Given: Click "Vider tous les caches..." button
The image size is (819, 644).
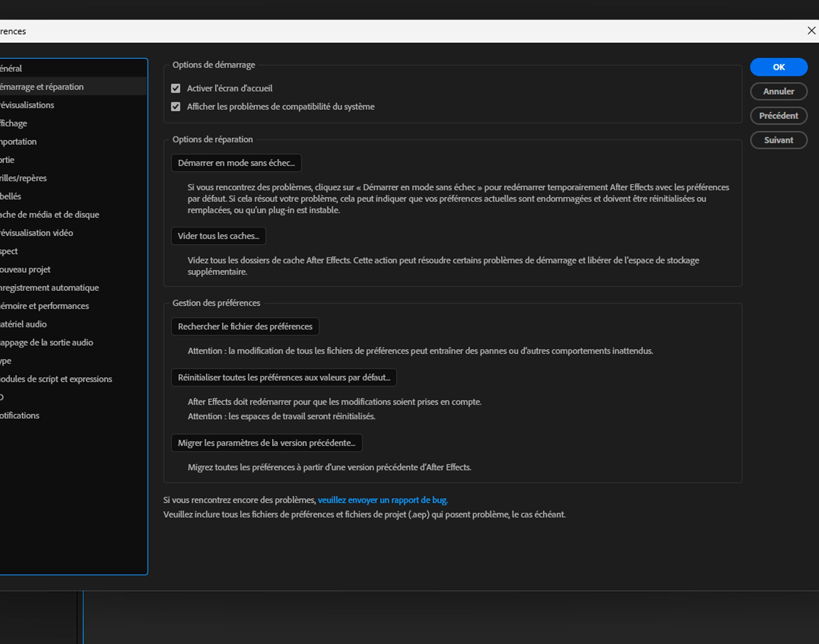Looking at the screenshot, I should pyautogui.click(x=218, y=236).
